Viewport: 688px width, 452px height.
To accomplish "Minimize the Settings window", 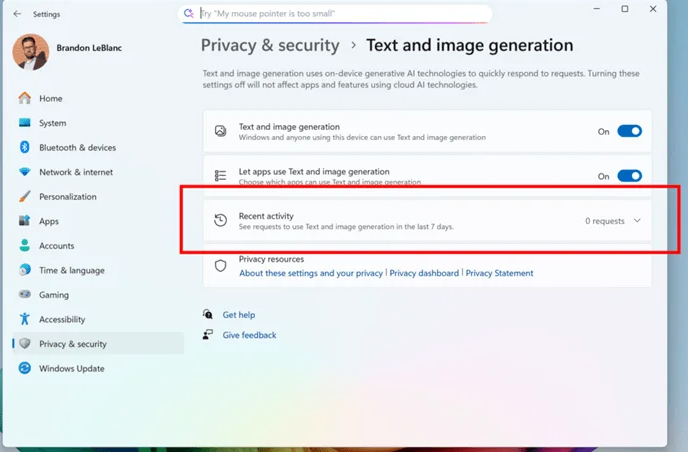I will 597,9.
